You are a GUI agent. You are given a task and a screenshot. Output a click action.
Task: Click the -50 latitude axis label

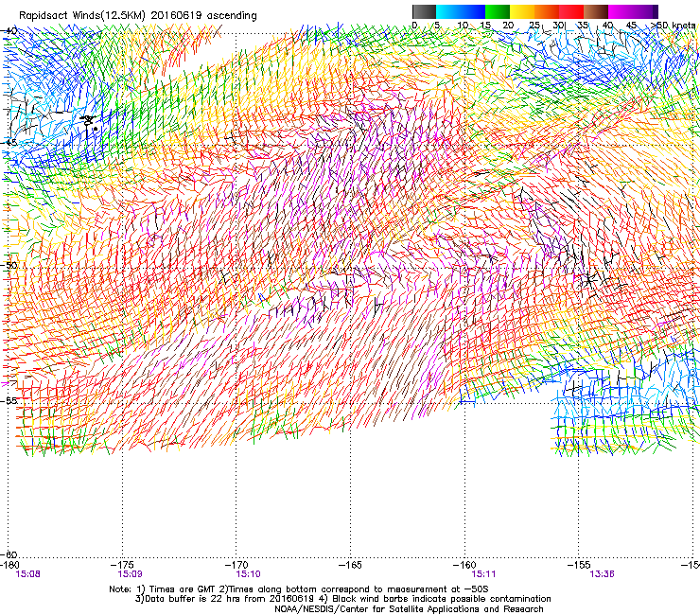pyautogui.click(x=9, y=265)
